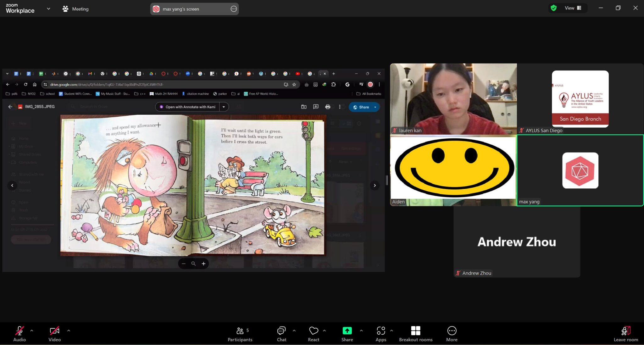Expand chat options arrow beside Chat

click(x=294, y=331)
